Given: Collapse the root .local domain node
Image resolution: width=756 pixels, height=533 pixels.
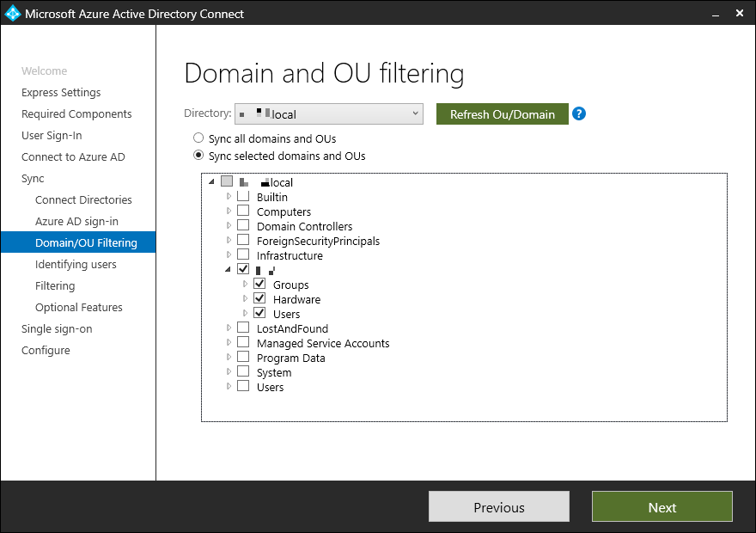Looking at the screenshot, I should (211, 182).
